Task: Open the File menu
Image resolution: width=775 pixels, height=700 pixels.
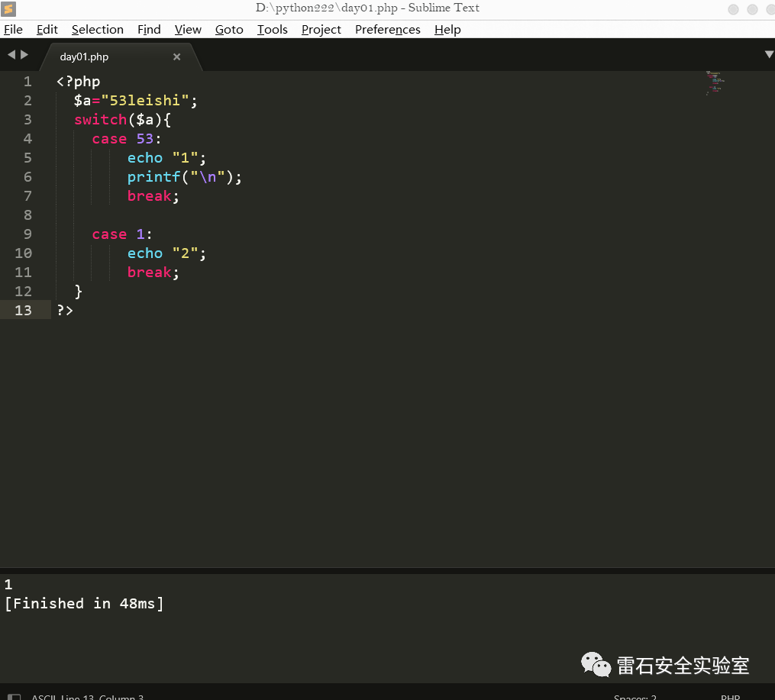Action: point(14,30)
